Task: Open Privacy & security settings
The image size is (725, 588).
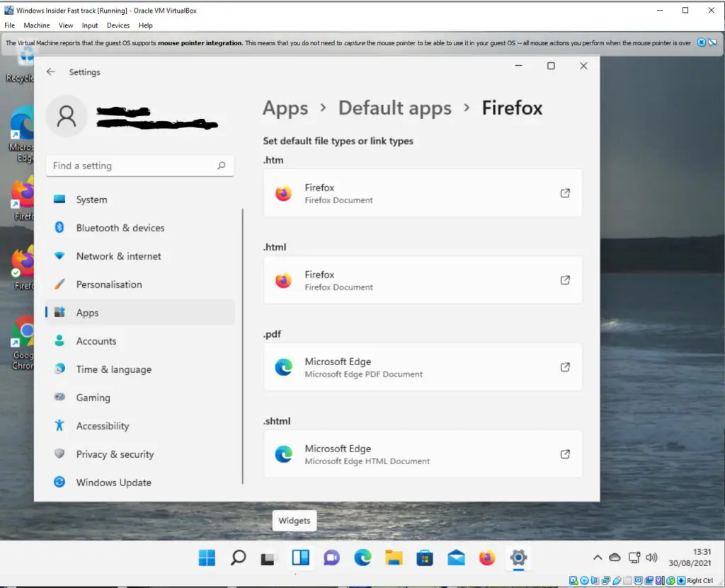Action: [x=140, y=454]
